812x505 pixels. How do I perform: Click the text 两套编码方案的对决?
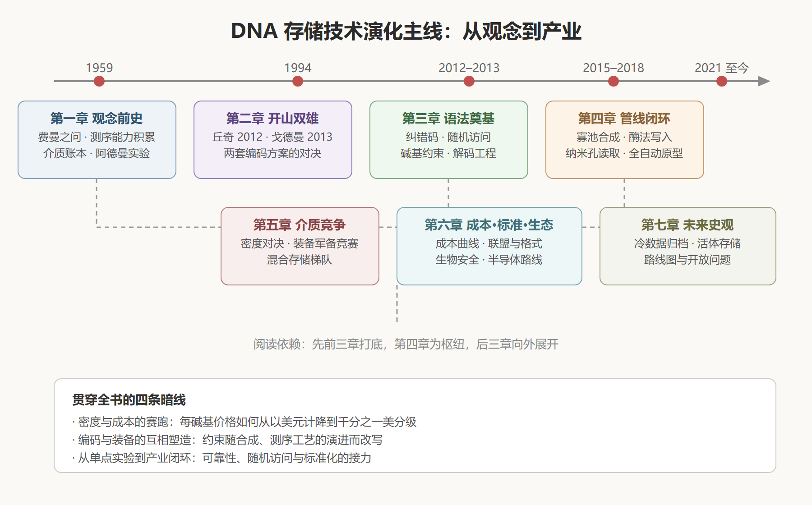point(272,153)
